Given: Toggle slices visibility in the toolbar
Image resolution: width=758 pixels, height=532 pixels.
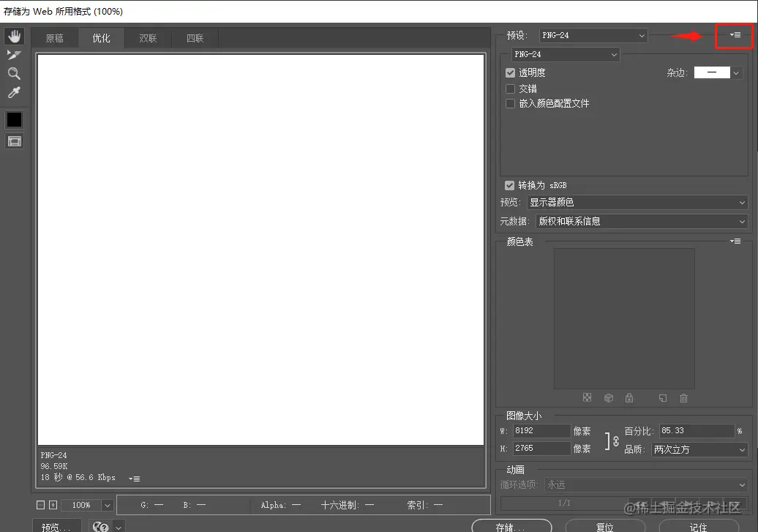Looking at the screenshot, I should [x=15, y=141].
